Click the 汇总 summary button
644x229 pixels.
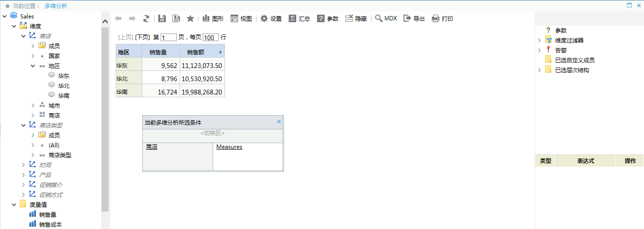point(300,18)
